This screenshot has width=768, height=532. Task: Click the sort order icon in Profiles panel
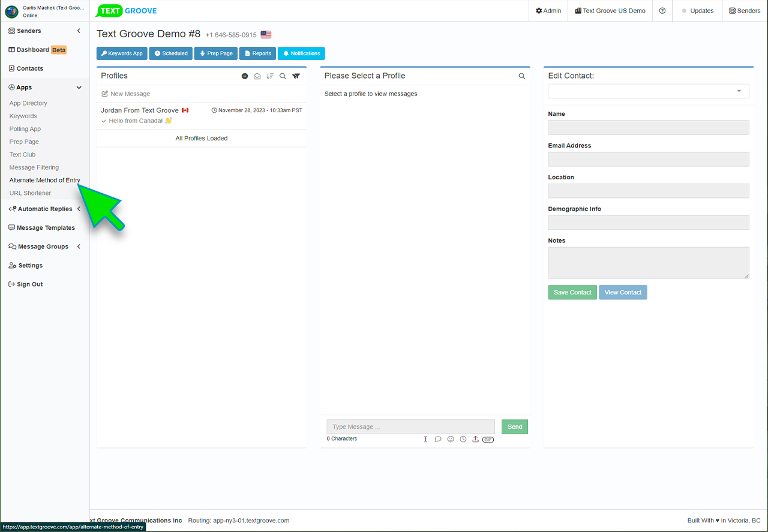[x=270, y=76]
